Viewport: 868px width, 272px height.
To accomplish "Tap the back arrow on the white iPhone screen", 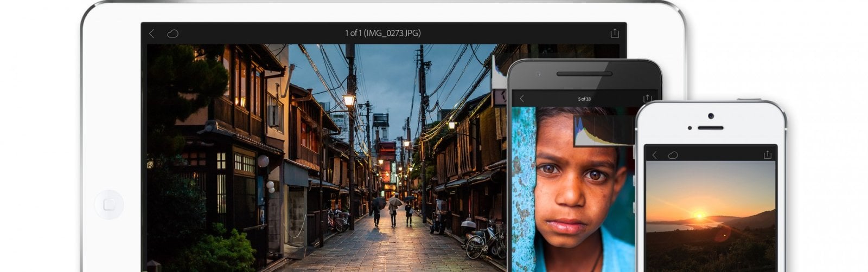I will pos(654,155).
